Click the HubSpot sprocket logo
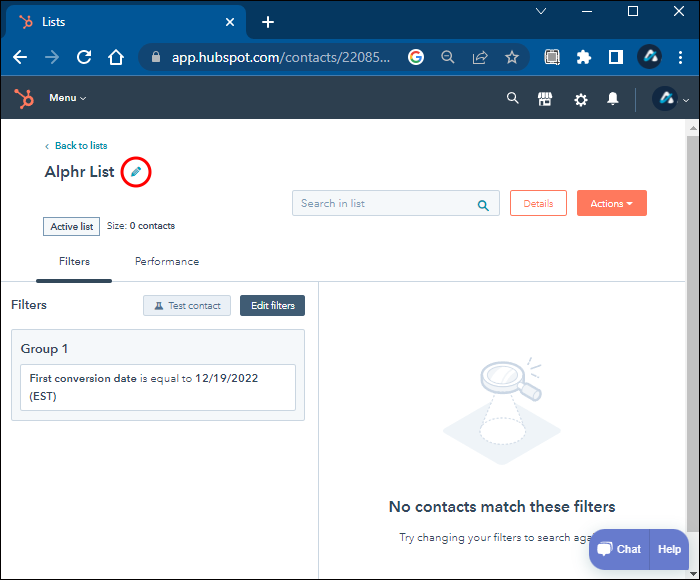This screenshot has height=580, width=700. [x=24, y=98]
